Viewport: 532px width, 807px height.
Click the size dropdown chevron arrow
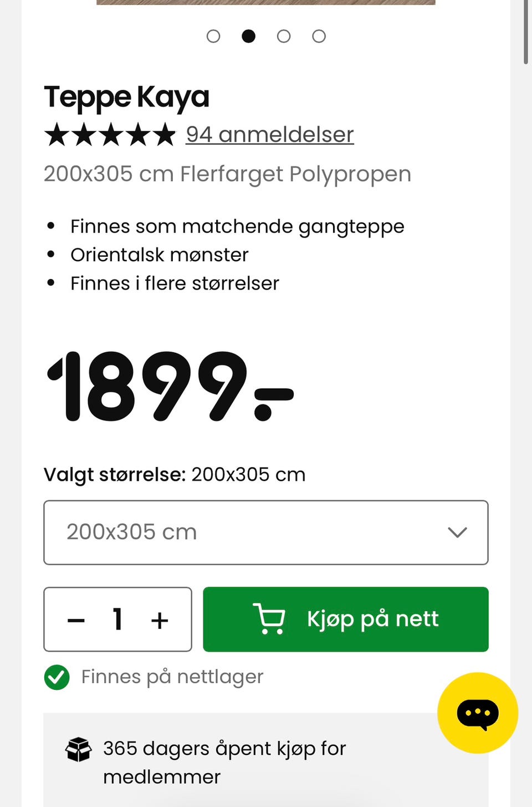(x=458, y=532)
